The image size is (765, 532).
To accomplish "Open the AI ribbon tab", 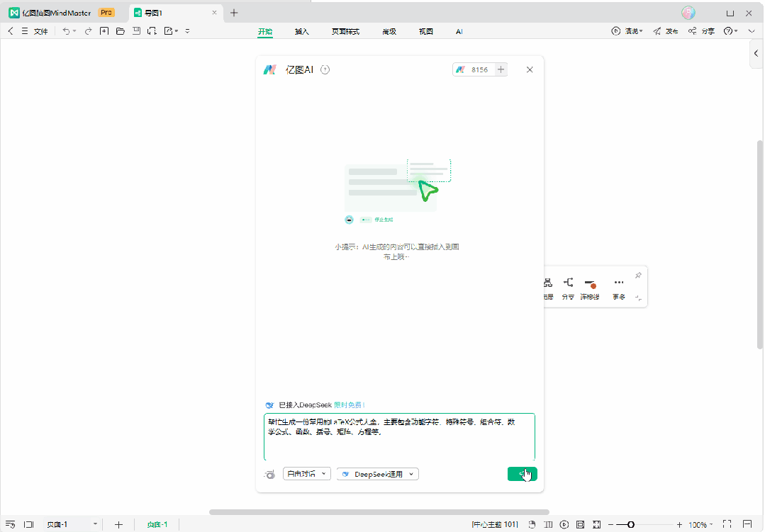I will click(459, 31).
